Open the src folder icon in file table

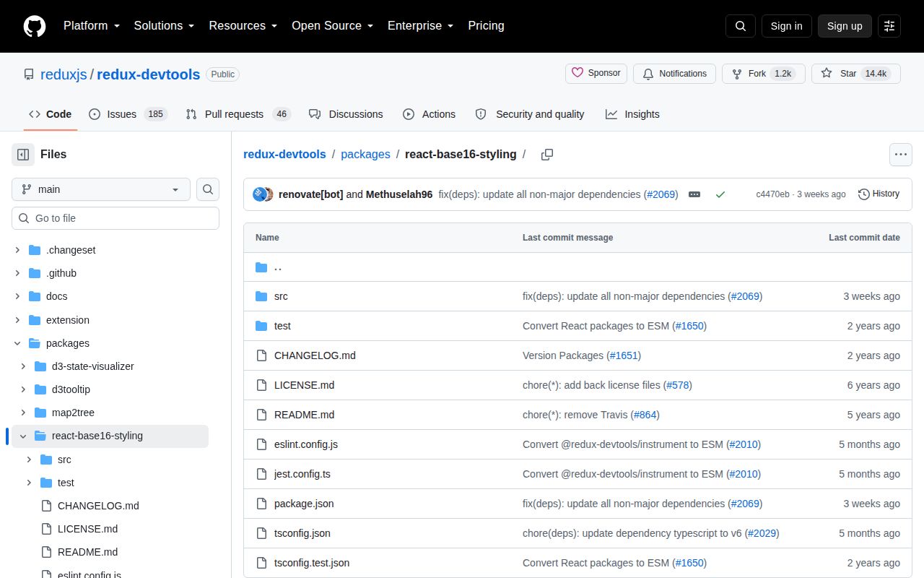click(261, 296)
